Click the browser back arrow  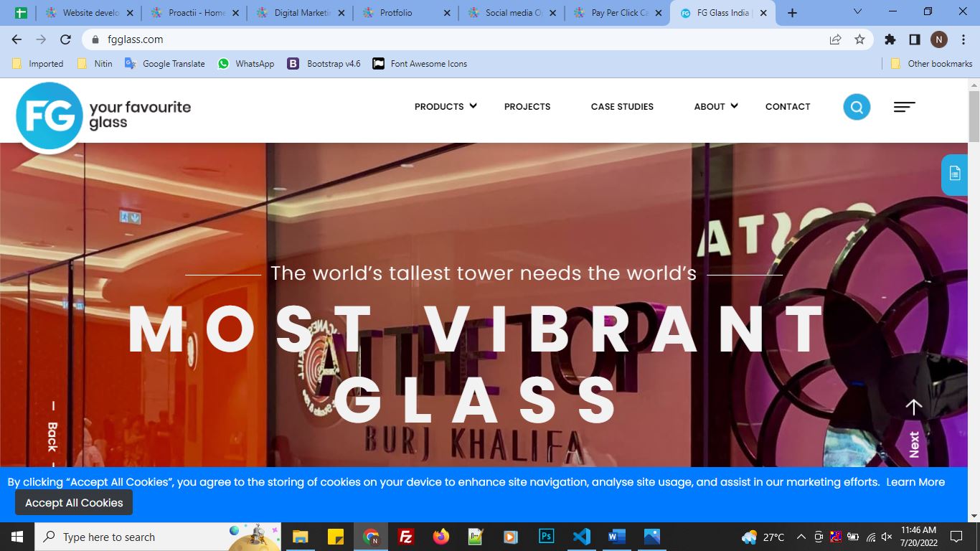pos(17,39)
